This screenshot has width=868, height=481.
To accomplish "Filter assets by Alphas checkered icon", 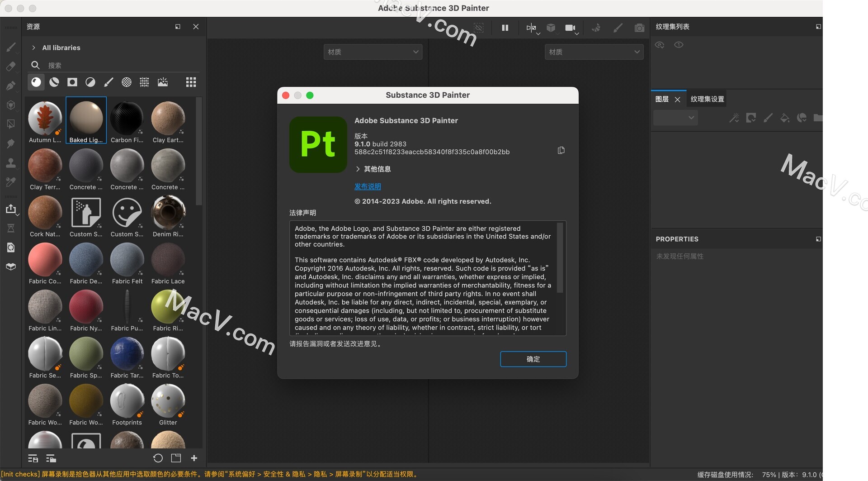I will 127,82.
